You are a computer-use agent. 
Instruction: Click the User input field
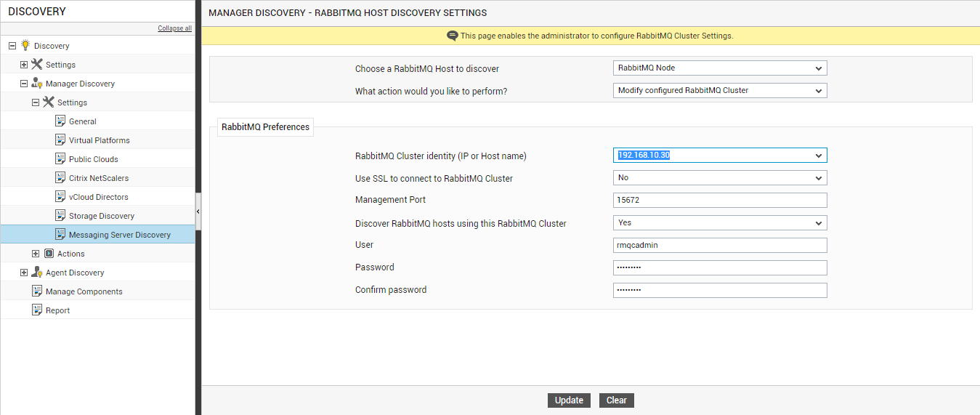pos(720,246)
